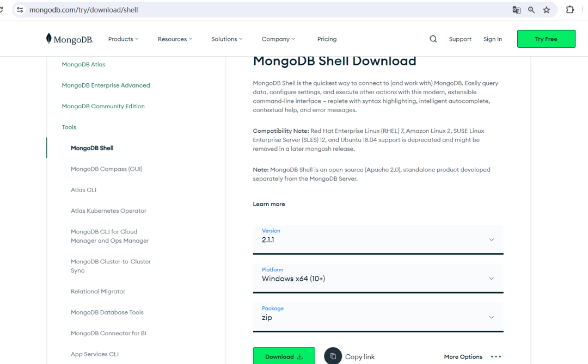Click the Tools sidebar section
588x364 pixels.
click(69, 127)
